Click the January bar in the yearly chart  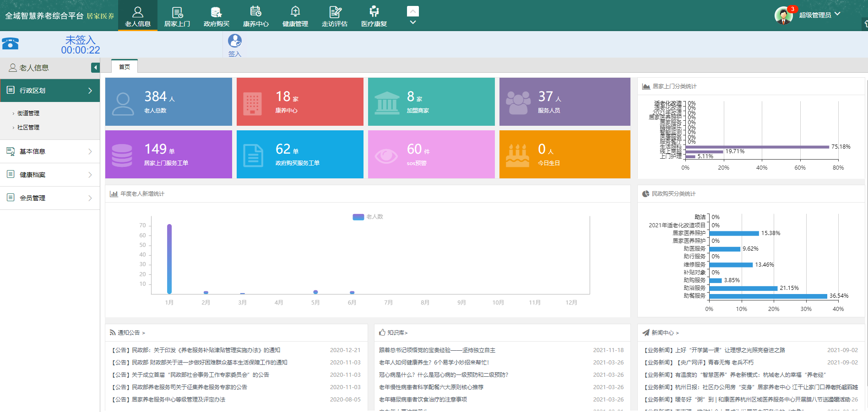pos(169,259)
